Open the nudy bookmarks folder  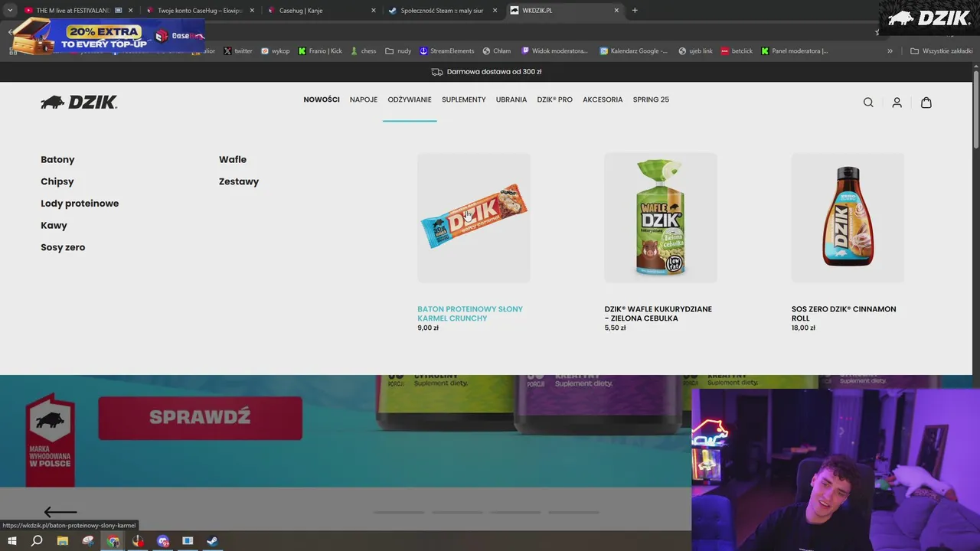coord(398,51)
